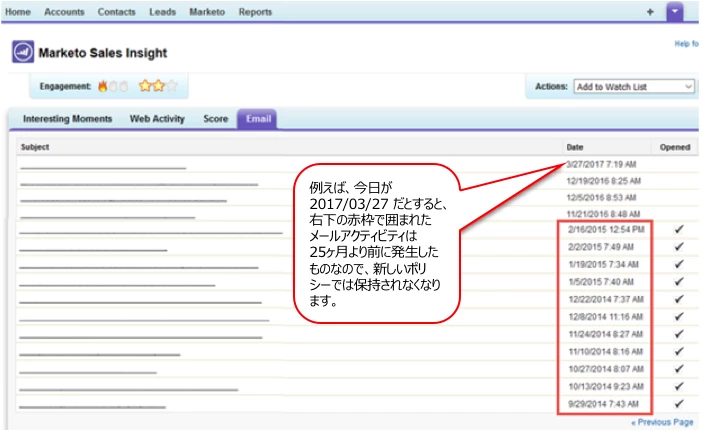This screenshot has width=702, height=436.
Task: Click the 3/27/2017 7:19 AM date cell
Action: 601,164
